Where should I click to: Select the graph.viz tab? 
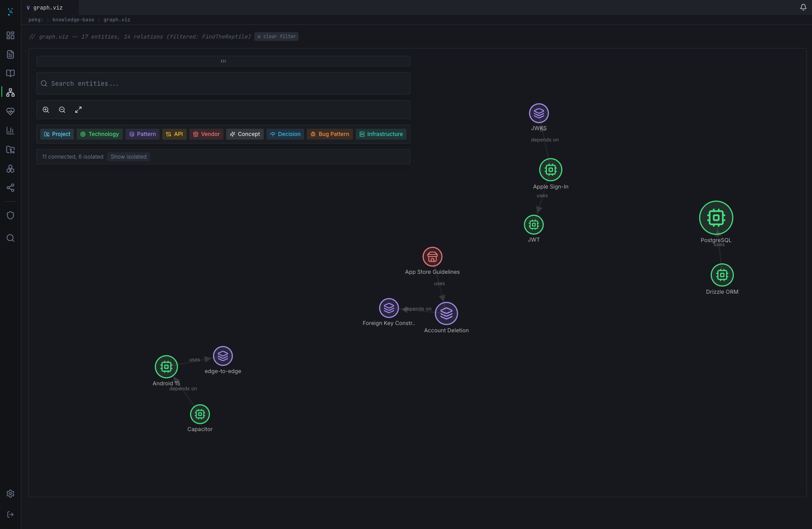coord(48,8)
